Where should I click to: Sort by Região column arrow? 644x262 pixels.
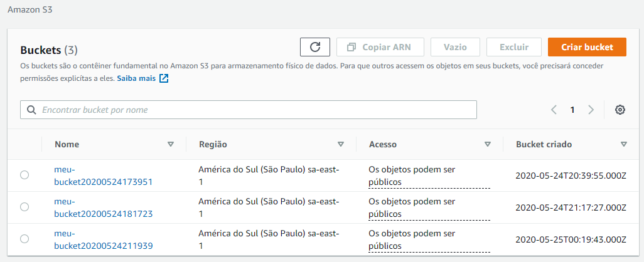(340, 144)
